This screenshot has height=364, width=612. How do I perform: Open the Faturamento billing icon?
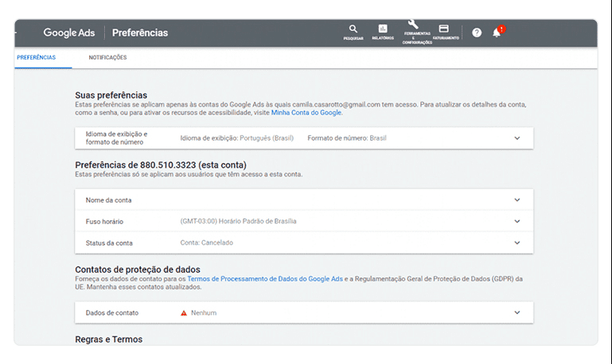444,29
